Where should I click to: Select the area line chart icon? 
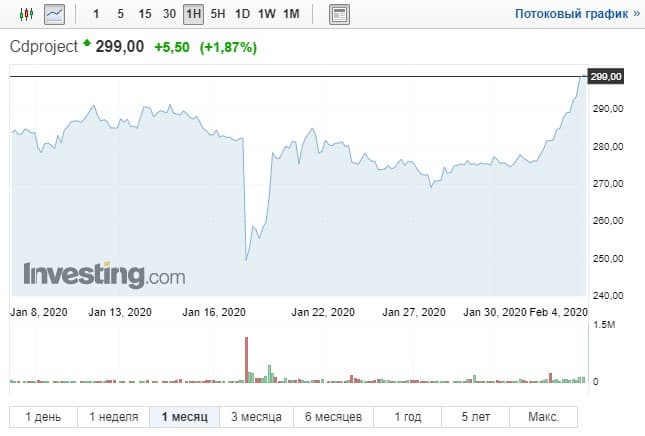54,15
